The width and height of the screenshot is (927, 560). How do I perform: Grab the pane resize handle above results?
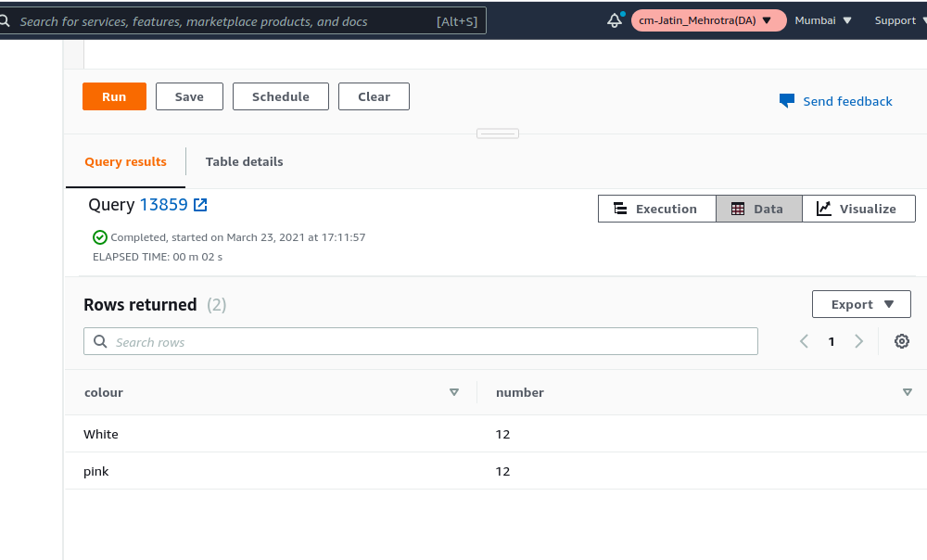(x=498, y=134)
